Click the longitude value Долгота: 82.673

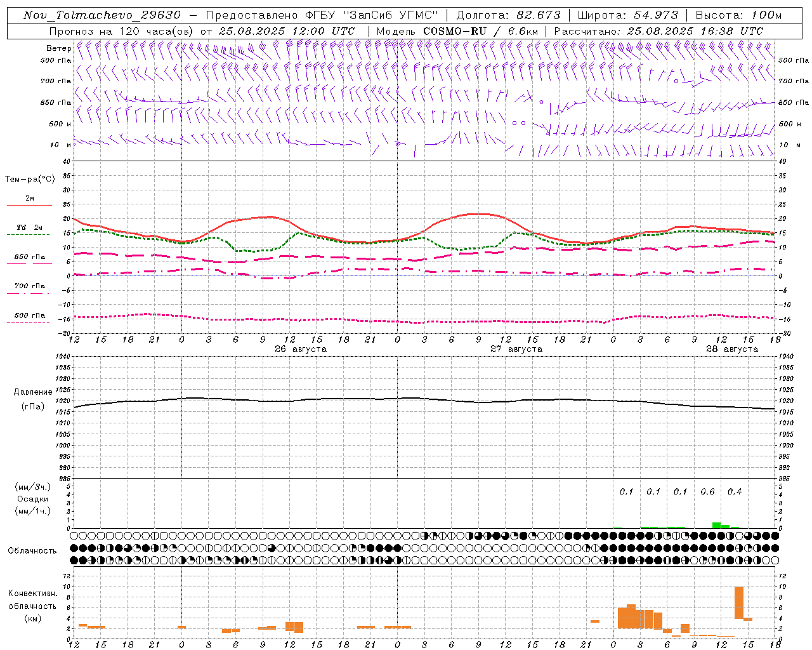pos(508,15)
